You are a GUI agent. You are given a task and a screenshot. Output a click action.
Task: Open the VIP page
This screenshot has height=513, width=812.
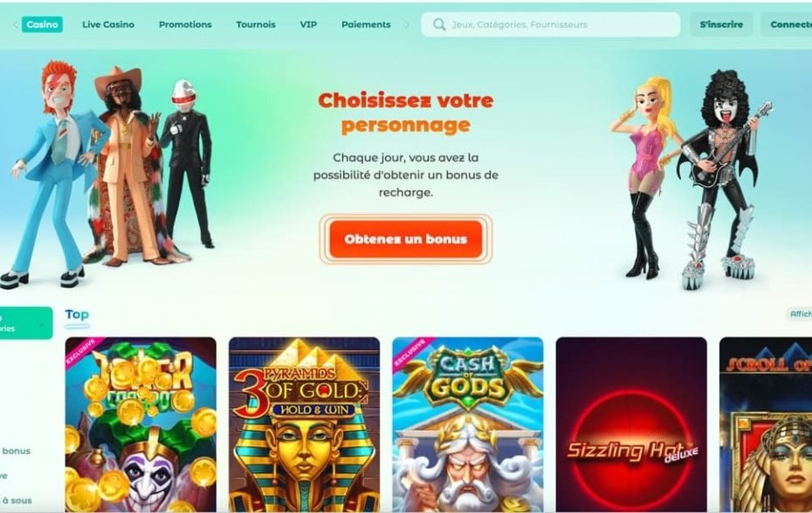[x=308, y=24]
